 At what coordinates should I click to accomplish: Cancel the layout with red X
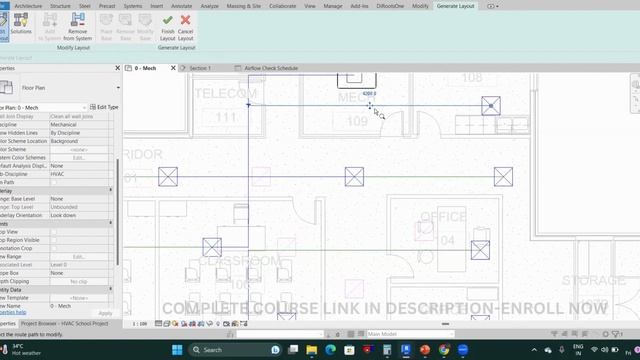185,28
